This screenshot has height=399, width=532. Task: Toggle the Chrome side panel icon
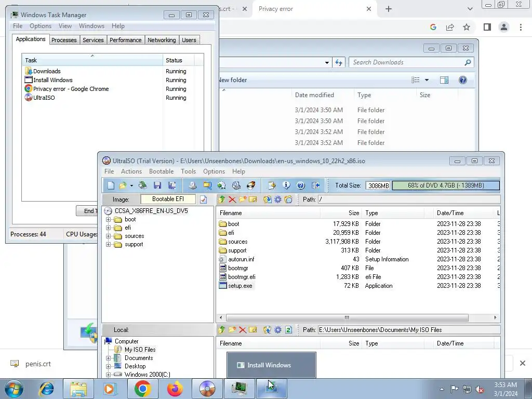487,27
